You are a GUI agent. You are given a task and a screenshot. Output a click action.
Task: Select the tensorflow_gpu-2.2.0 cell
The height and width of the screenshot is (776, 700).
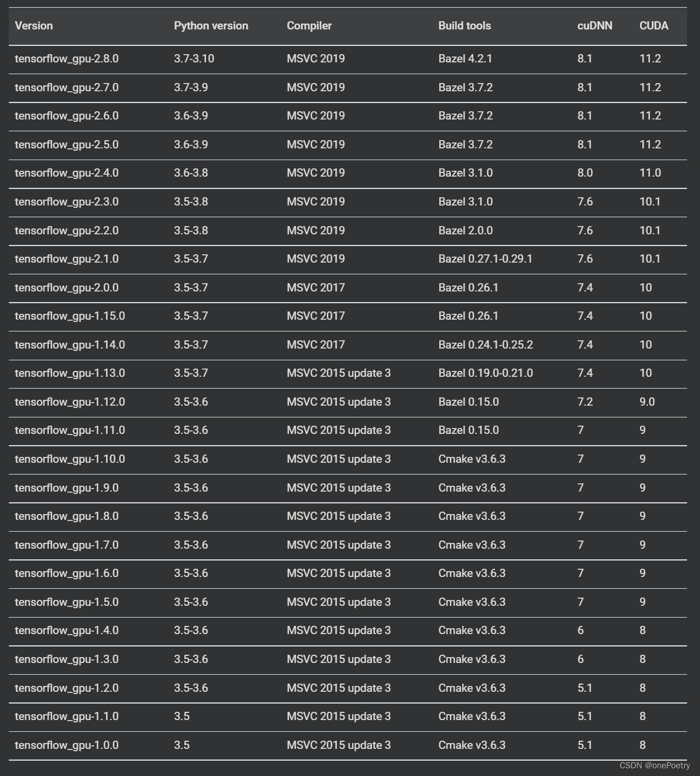pos(67,231)
